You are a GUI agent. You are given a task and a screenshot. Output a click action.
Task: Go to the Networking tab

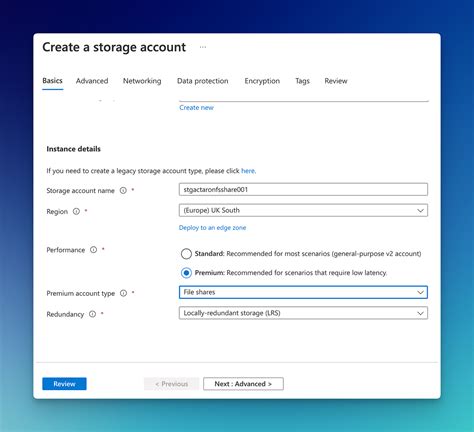(142, 81)
